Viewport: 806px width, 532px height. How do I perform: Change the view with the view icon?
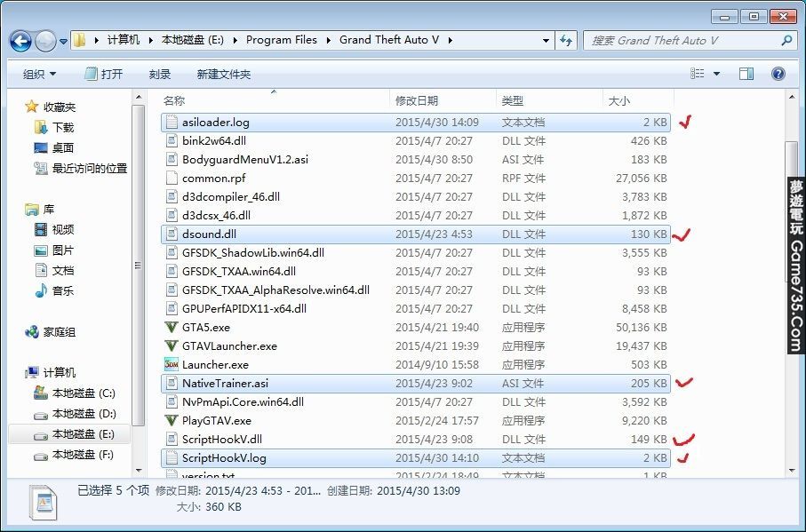[697, 74]
